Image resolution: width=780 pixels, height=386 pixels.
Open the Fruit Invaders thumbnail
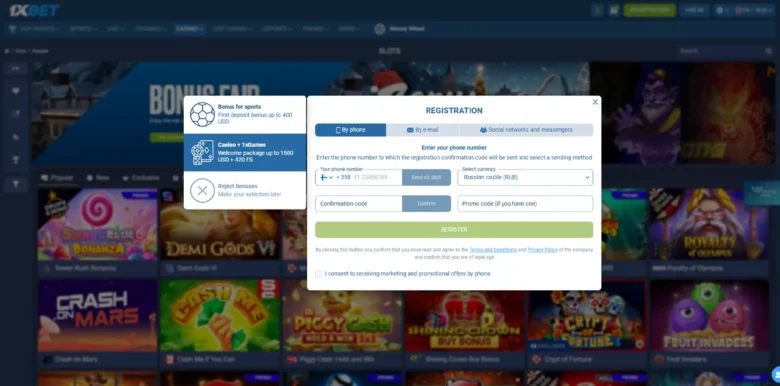pos(709,315)
